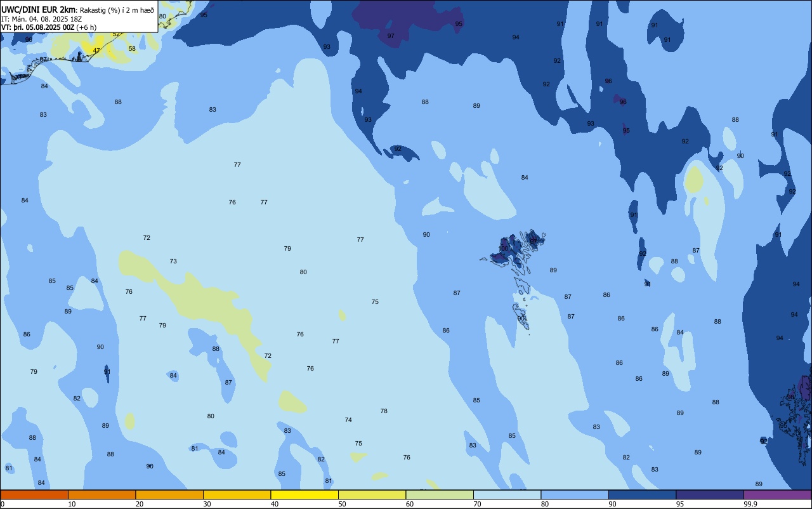Select the map value '58'
Viewport: 812px width, 509px height.
pyautogui.click(x=132, y=48)
